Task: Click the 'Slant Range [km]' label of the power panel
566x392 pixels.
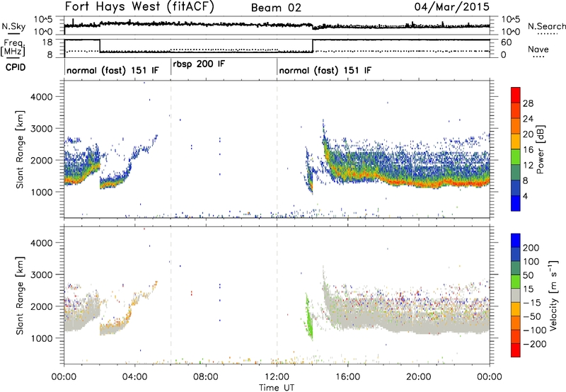Action: [20, 149]
